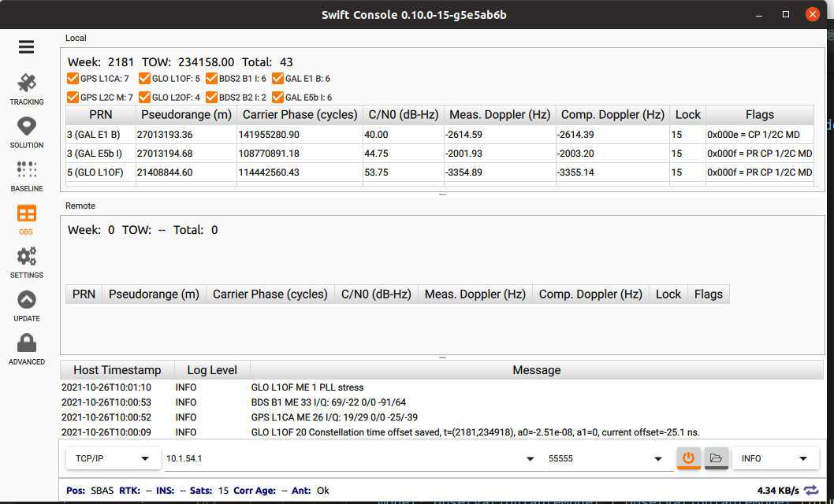Click the open file folder icon
This screenshot has height=504, width=834.
pyautogui.click(x=716, y=458)
